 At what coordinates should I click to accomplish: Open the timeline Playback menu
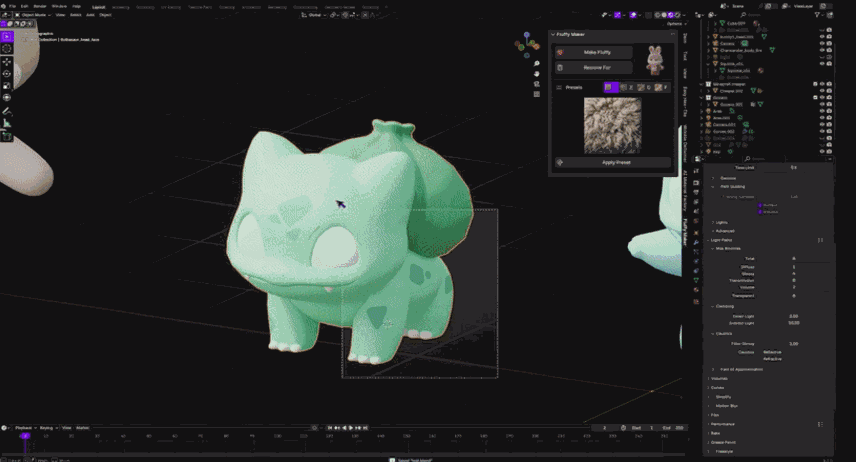pyautogui.click(x=25, y=428)
